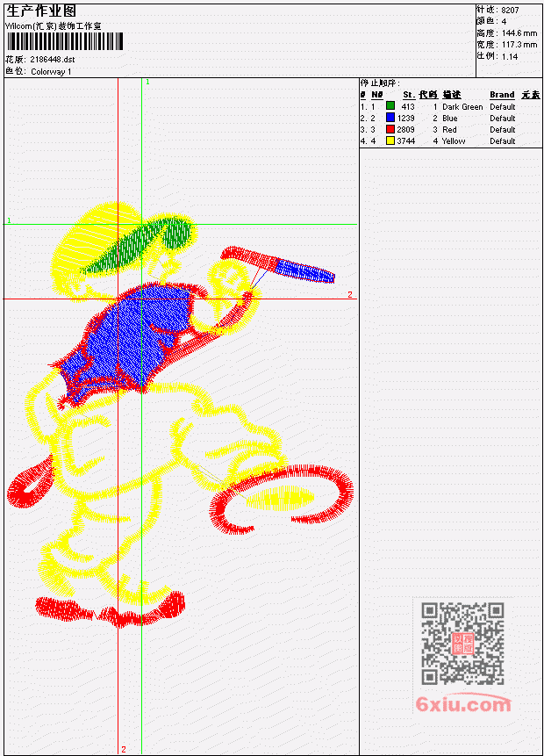Click red guide label '2' beside the design
This screenshot has height=756, width=544.
tap(350, 295)
